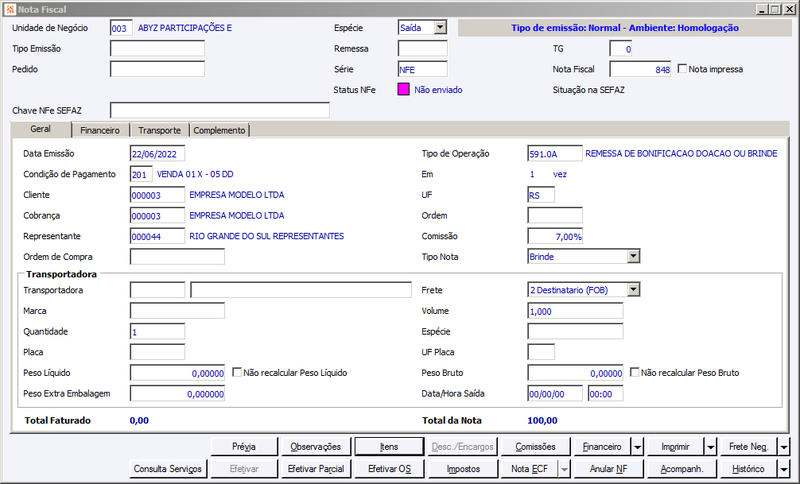Open the Complemento tab
Screen dimensions: 800x484
tap(219, 131)
